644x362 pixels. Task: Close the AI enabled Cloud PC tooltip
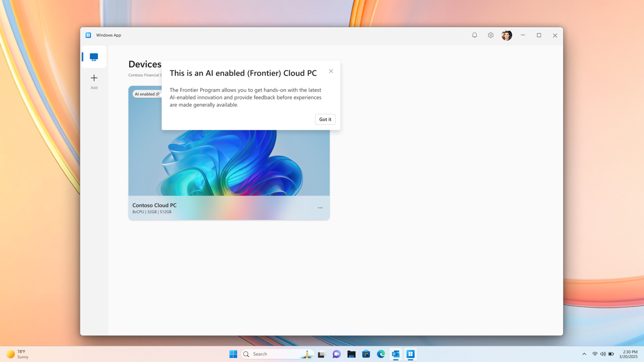pyautogui.click(x=331, y=71)
